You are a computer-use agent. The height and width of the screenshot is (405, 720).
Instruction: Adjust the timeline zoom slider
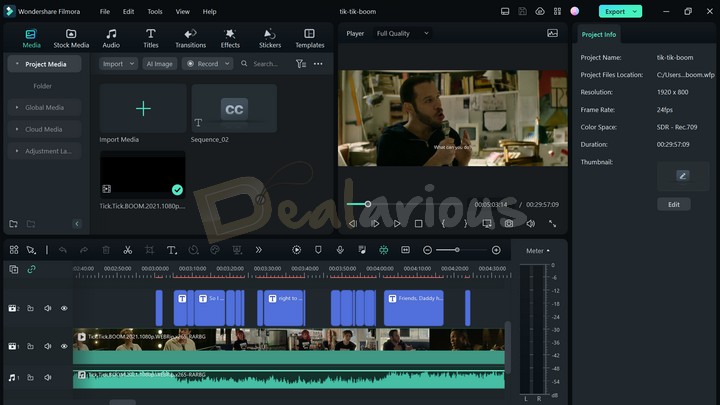[x=457, y=250]
